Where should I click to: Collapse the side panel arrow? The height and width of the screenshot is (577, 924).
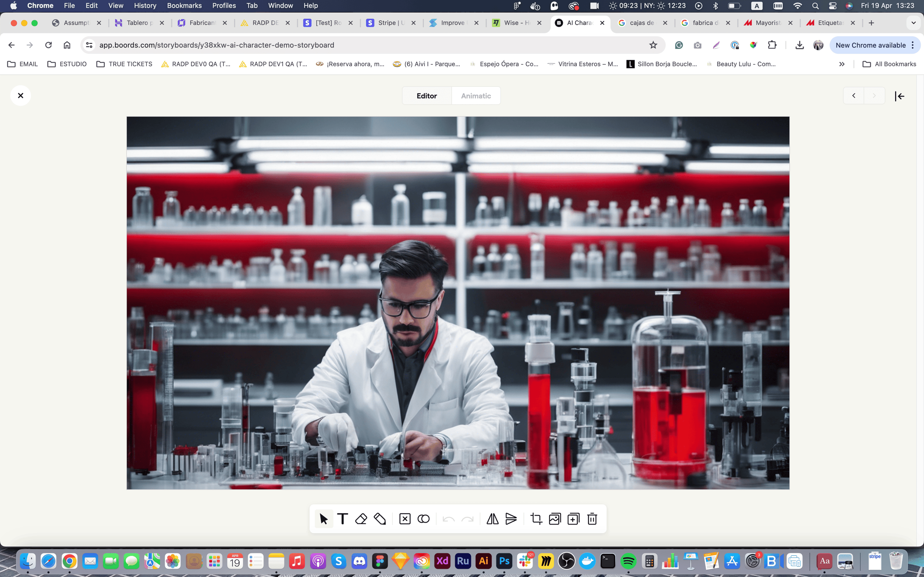tap(900, 96)
